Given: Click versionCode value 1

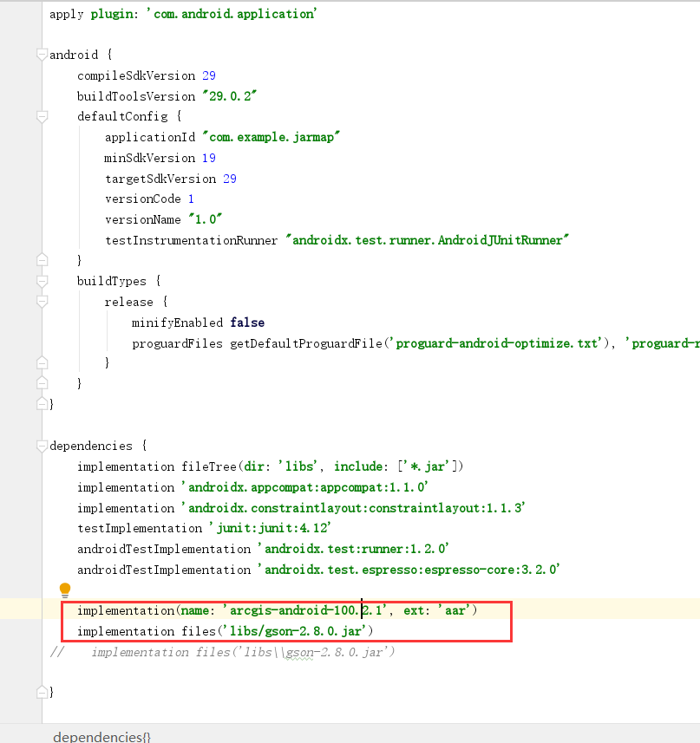Looking at the screenshot, I should click(x=191, y=199).
